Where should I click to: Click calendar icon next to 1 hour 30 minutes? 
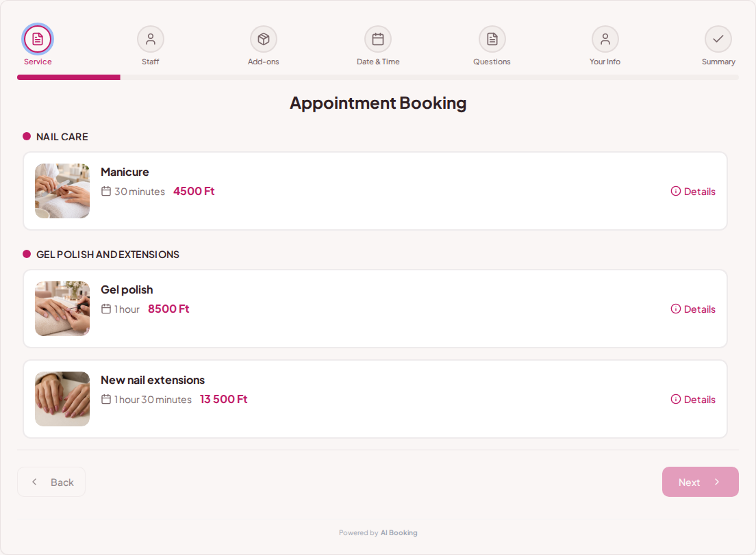click(106, 399)
